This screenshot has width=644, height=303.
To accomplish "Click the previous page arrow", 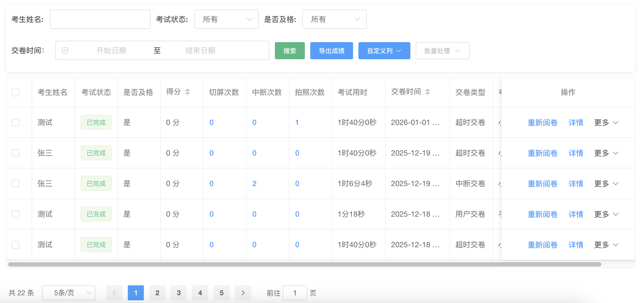I will tap(114, 293).
